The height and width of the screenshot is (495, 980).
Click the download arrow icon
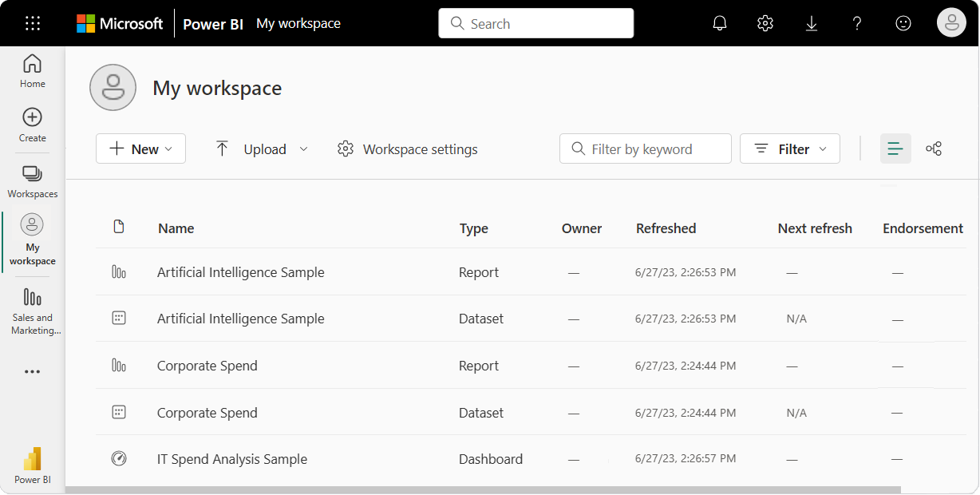click(812, 23)
